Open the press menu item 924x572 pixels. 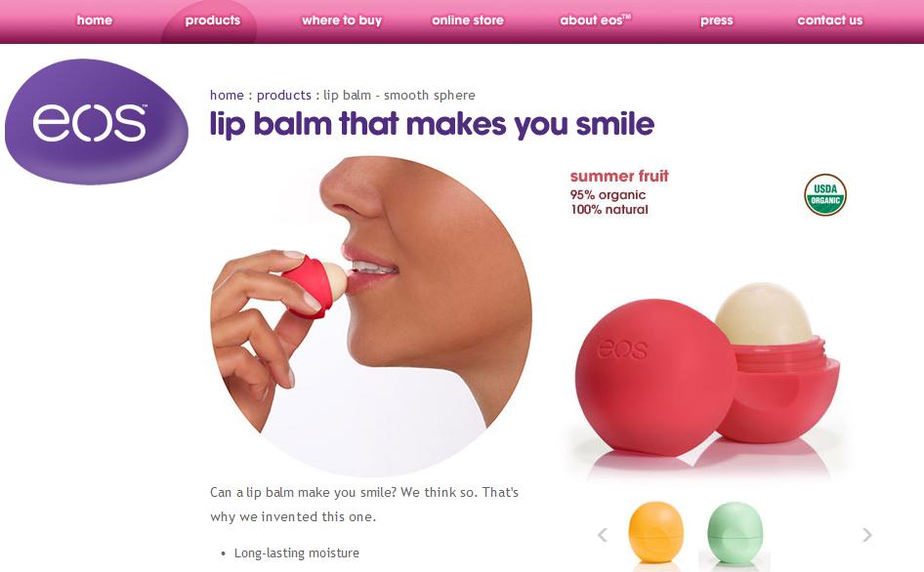[x=717, y=20]
